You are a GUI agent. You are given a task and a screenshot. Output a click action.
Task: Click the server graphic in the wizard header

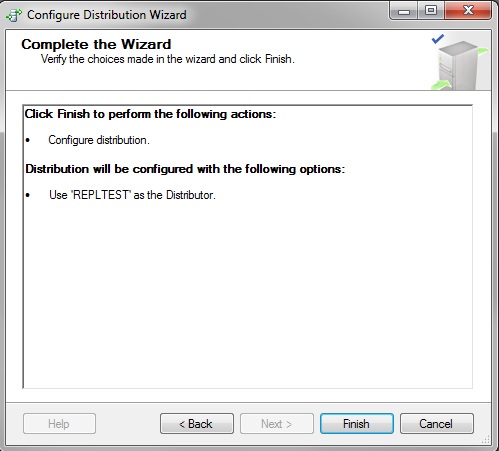461,65
